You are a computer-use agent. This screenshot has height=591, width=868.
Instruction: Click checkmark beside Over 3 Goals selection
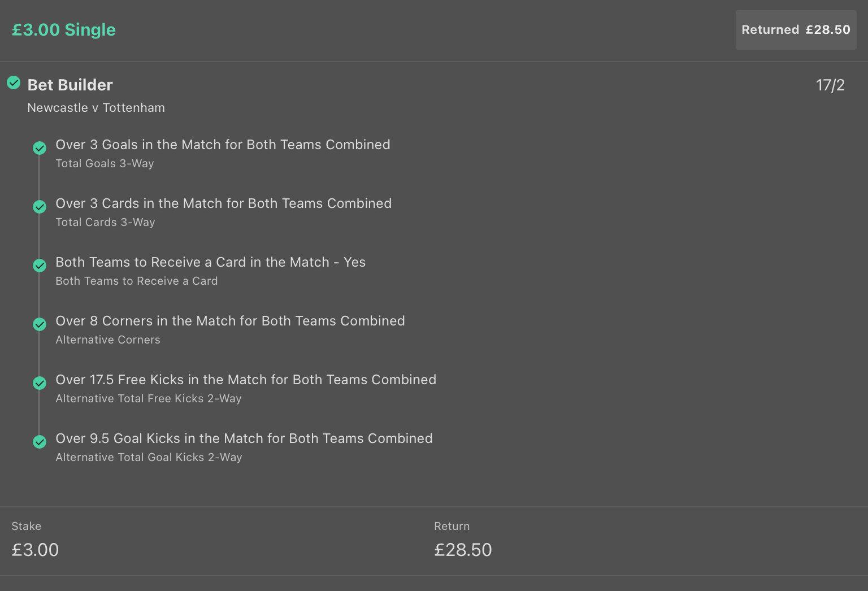point(40,148)
